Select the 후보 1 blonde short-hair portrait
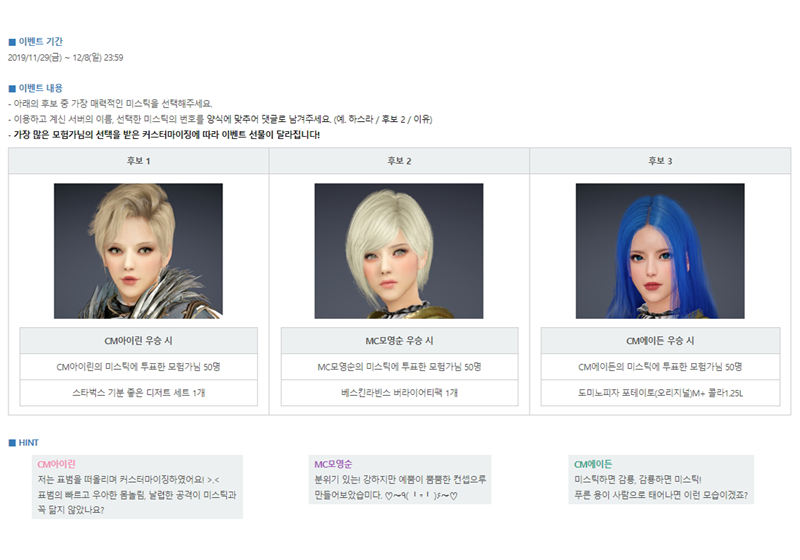 pyautogui.click(x=138, y=251)
